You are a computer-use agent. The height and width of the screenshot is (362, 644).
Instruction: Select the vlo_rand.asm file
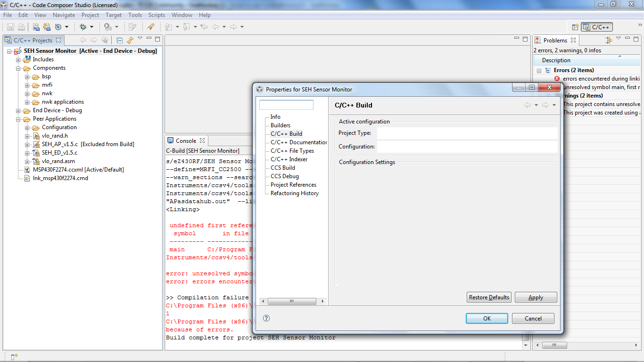[x=58, y=161]
